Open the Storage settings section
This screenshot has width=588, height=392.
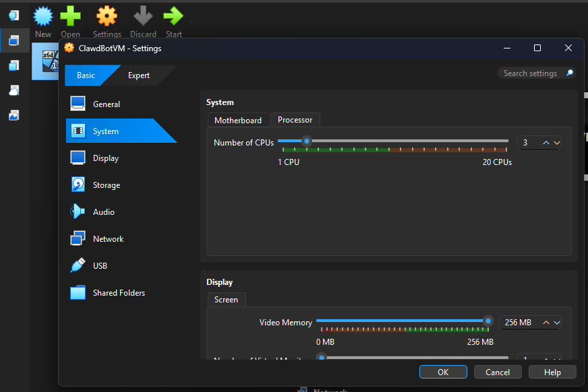[108, 185]
